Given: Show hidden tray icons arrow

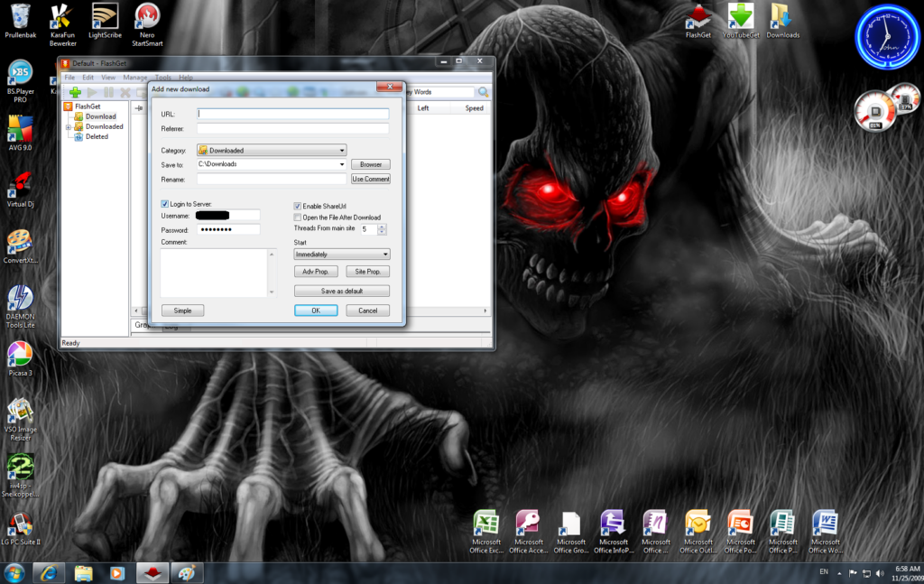Looking at the screenshot, I should (839, 573).
